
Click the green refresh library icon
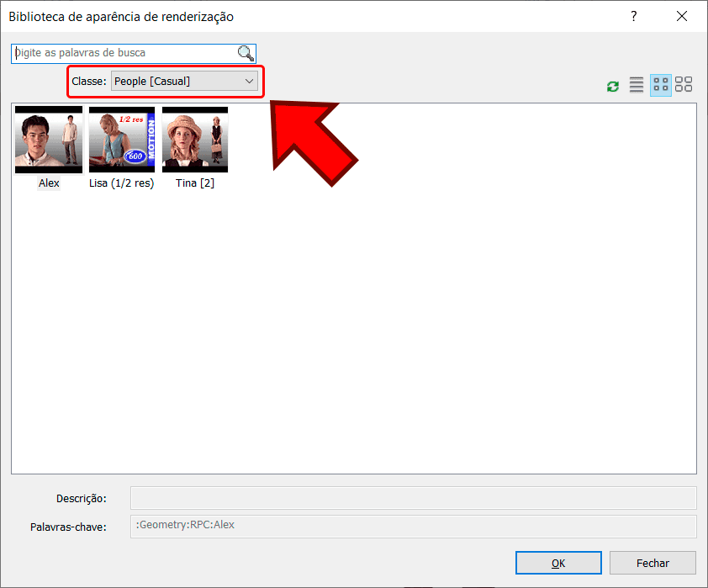(613, 86)
